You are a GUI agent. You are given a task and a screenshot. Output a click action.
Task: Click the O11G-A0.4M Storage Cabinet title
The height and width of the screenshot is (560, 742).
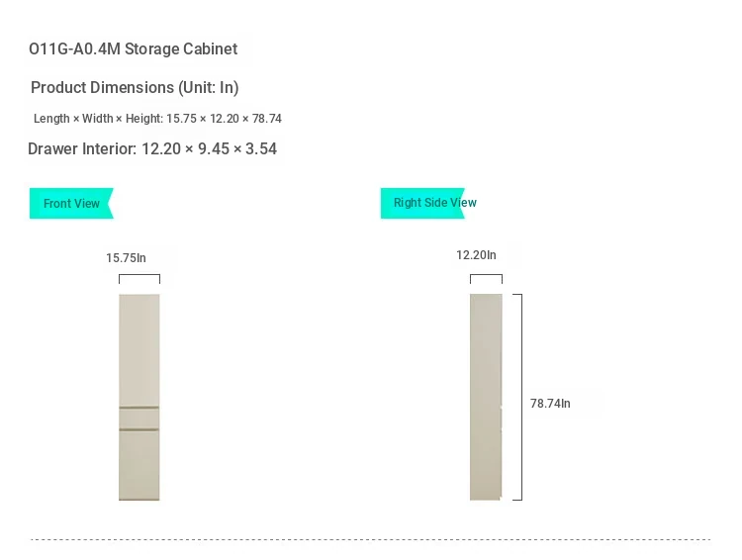(133, 48)
